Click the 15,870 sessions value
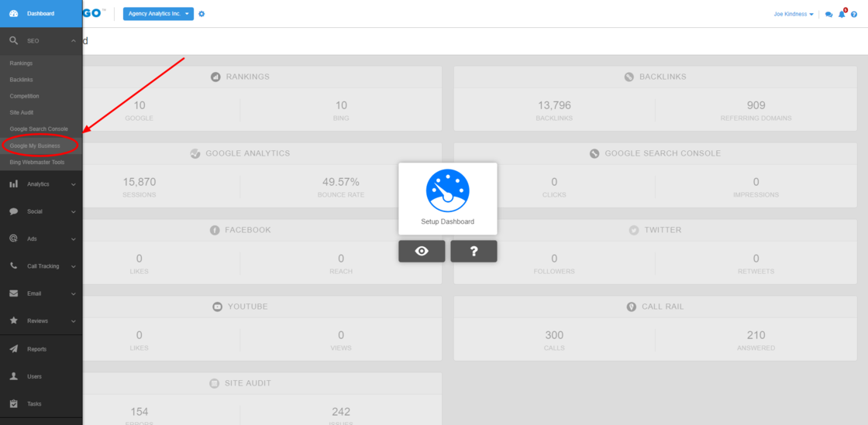The width and height of the screenshot is (868, 425). (139, 182)
